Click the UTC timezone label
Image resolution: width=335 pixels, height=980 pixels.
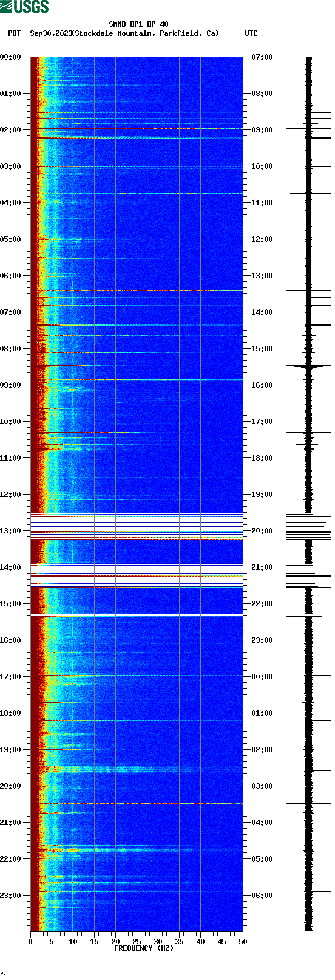[251, 33]
